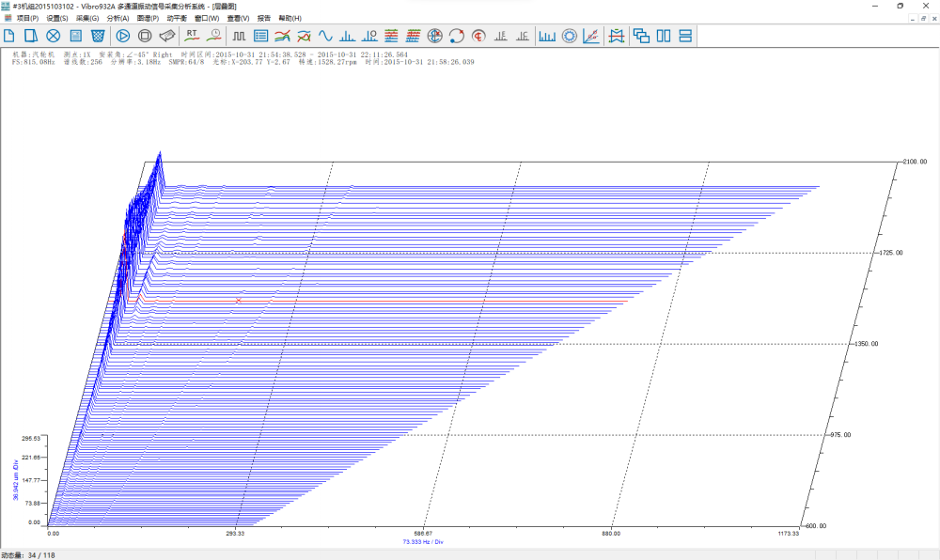Viewport: 940px width, 560px height.
Task: Click the red-blue hourglass shape icon
Action: (617, 36)
